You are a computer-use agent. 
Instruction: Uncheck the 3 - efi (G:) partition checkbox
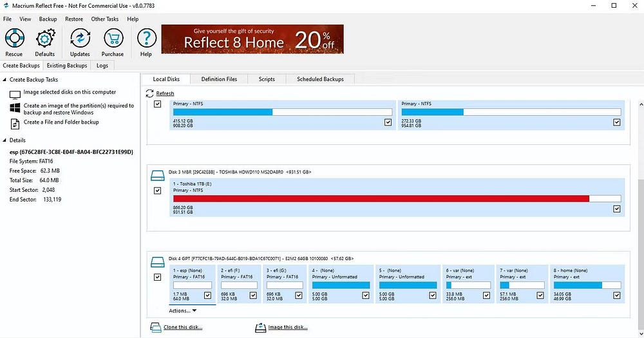(x=299, y=296)
